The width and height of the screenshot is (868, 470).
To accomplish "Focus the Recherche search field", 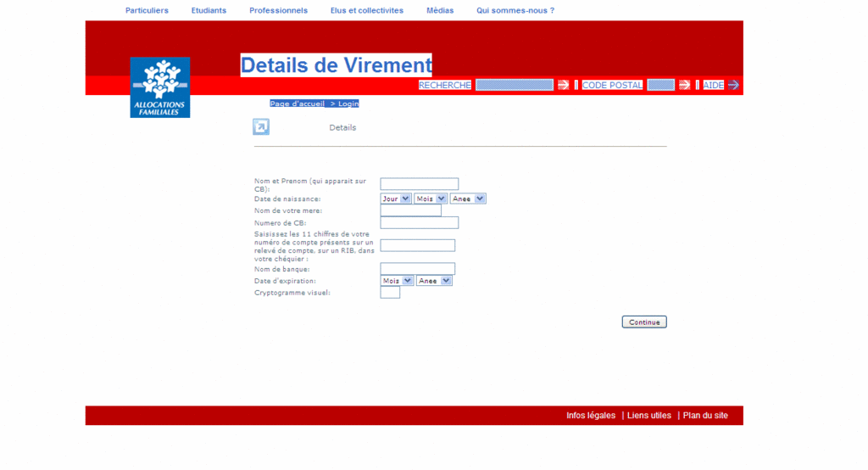I will (x=515, y=85).
